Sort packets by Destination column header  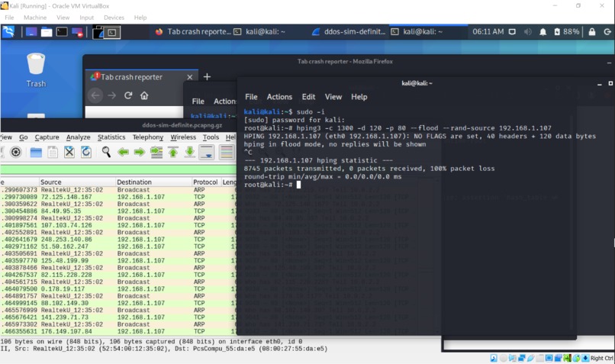pyautogui.click(x=153, y=182)
